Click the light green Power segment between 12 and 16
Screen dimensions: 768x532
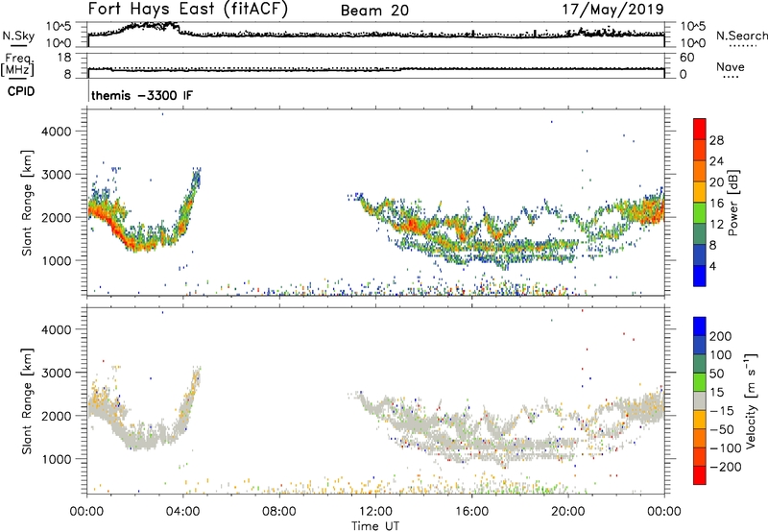pyautogui.click(x=700, y=213)
